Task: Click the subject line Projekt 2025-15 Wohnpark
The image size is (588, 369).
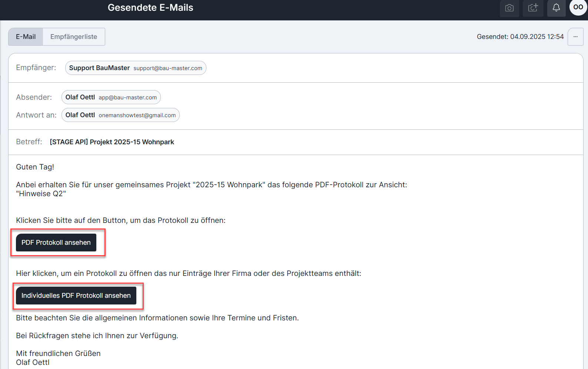Action: point(112,142)
